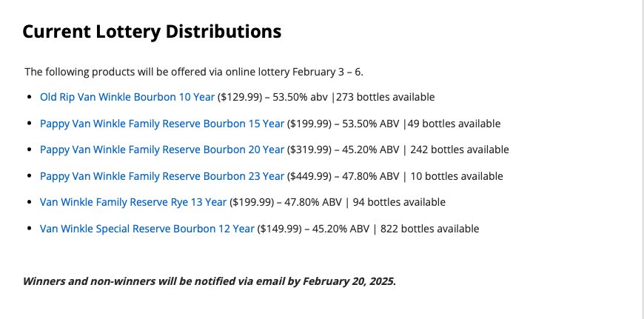
Task: Click the $449.99 price text
Action: 309,176
